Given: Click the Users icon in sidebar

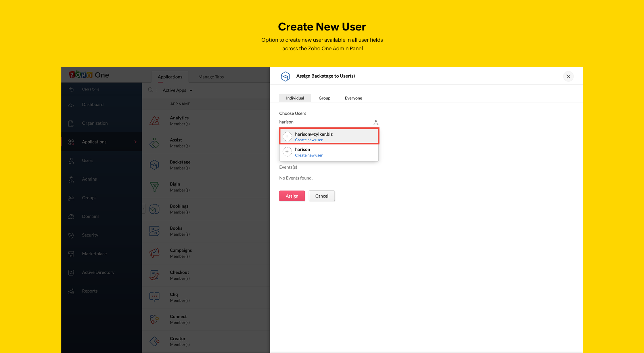Looking at the screenshot, I should (71, 161).
